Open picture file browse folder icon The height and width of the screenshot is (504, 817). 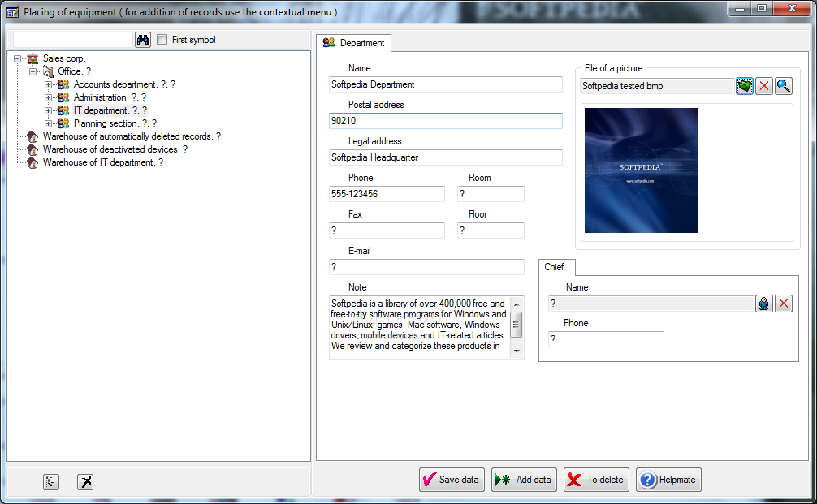pos(745,86)
